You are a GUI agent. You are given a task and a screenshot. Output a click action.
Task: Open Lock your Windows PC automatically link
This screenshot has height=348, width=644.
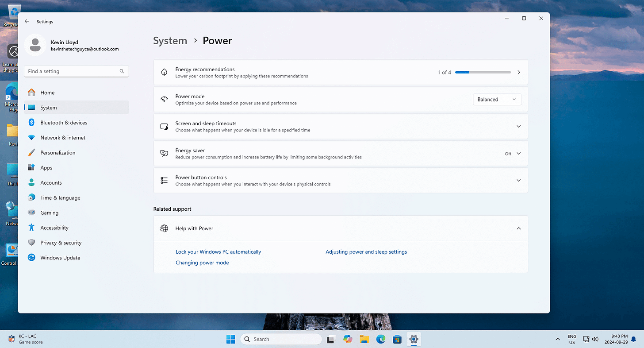pyautogui.click(x=218, y=251)
